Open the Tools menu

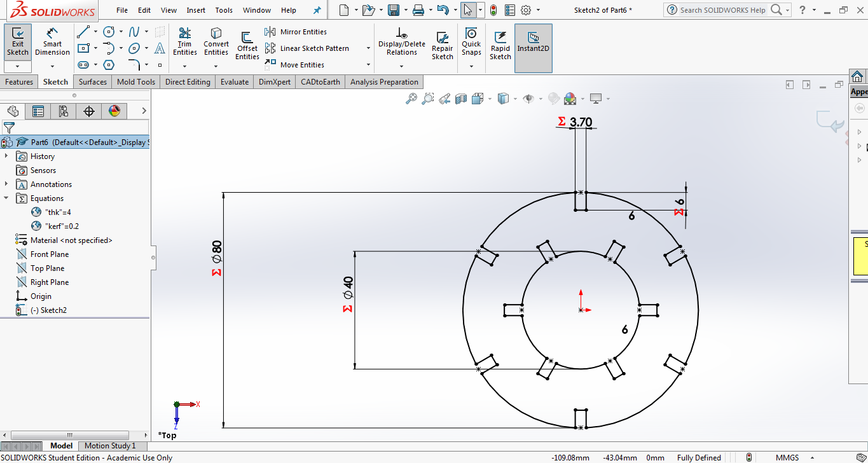tap(224, 10)
